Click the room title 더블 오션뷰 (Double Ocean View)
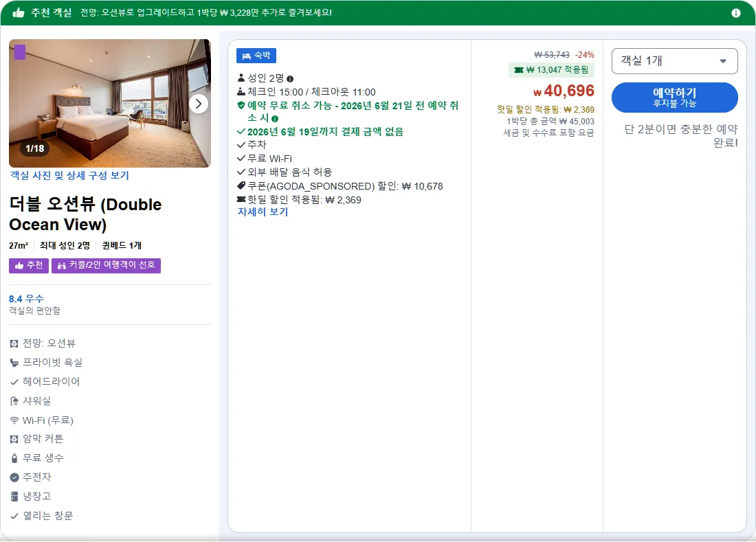756x542 pixels. click(85, 214)
